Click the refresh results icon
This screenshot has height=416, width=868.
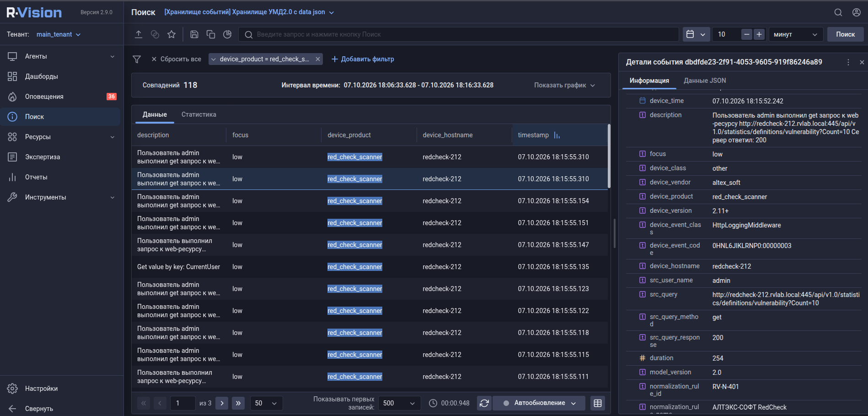tap(484, 403)
